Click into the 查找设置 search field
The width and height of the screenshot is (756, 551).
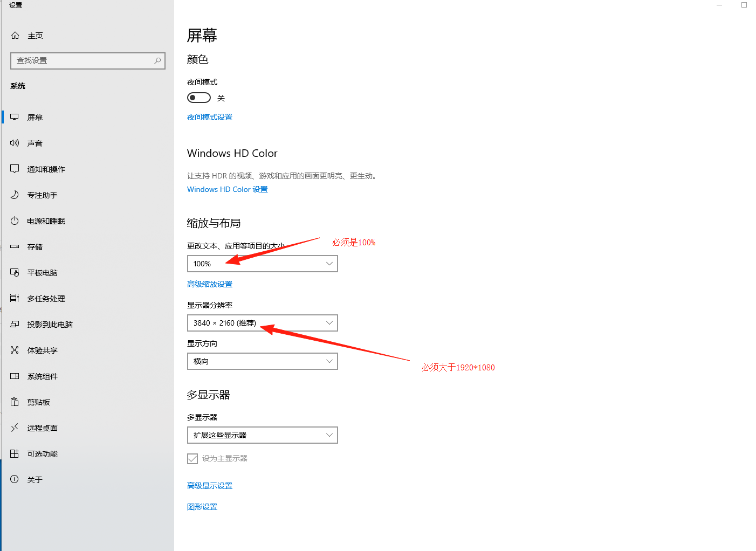click(81, 61)
